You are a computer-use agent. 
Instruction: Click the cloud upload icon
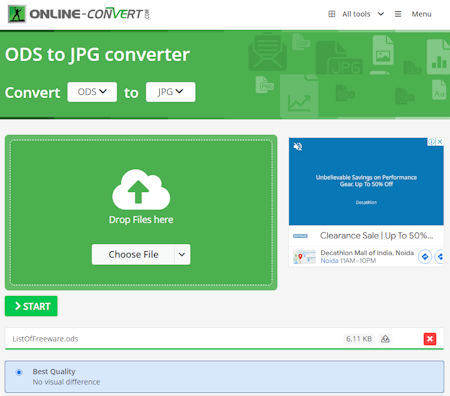coord(141,189)
